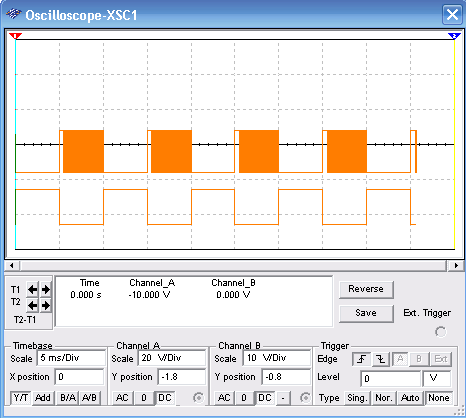Set Channel B coupling to DC
The image size is (466, 418).
click(265, 398)
